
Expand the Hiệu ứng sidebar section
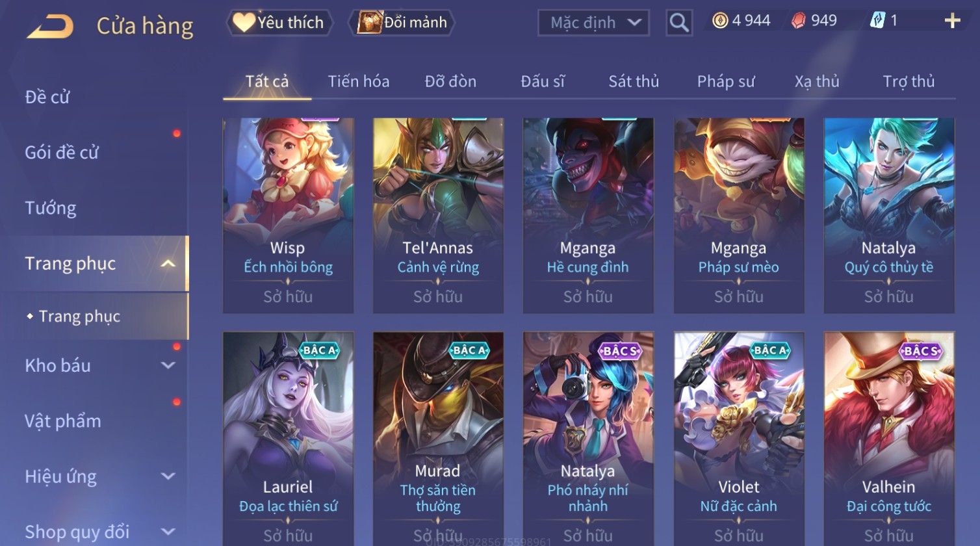(168, 476)
